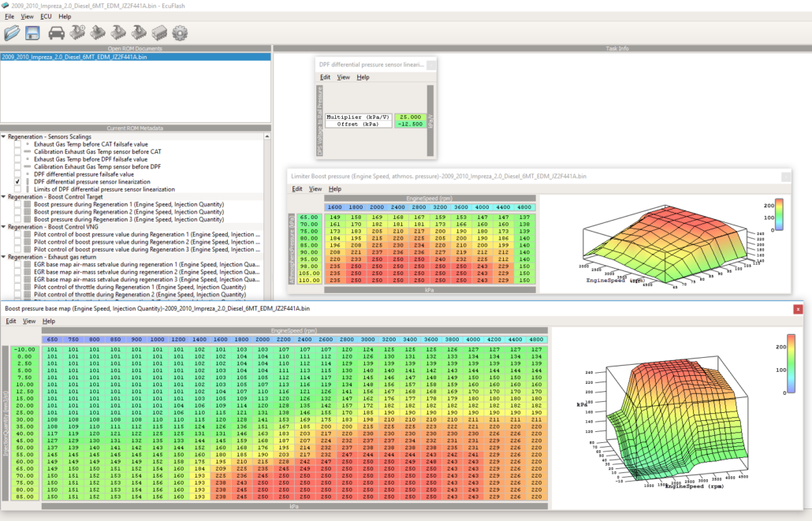This screenshot has height=521, width=812.
Task: Click the Open ROM folder icon
Action: point(12,33)
